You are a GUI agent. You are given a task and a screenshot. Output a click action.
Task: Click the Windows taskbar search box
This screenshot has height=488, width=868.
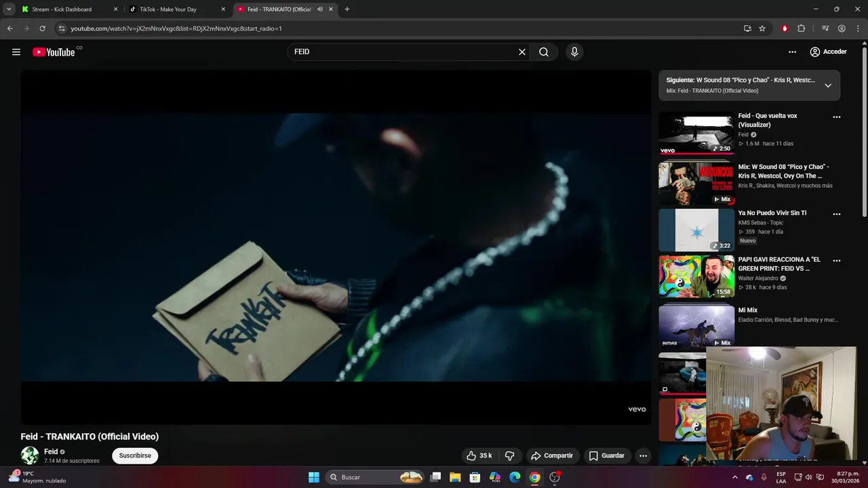375,477
